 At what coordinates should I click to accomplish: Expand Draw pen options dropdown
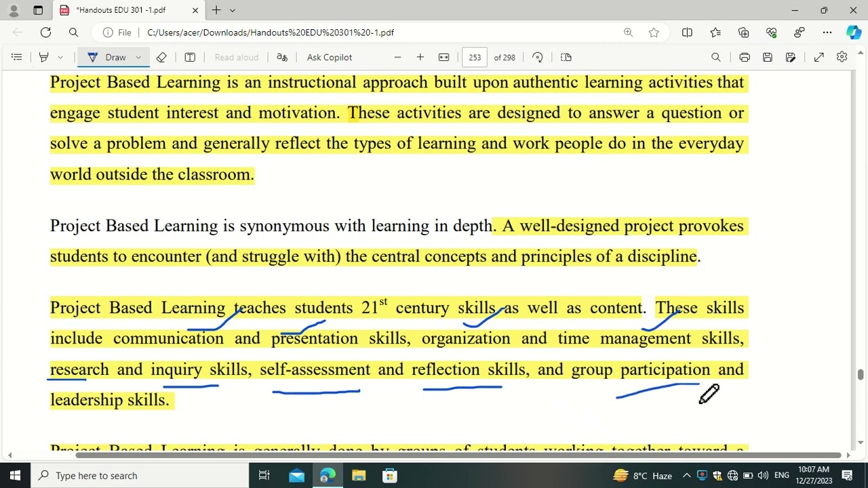coord(138,58)
